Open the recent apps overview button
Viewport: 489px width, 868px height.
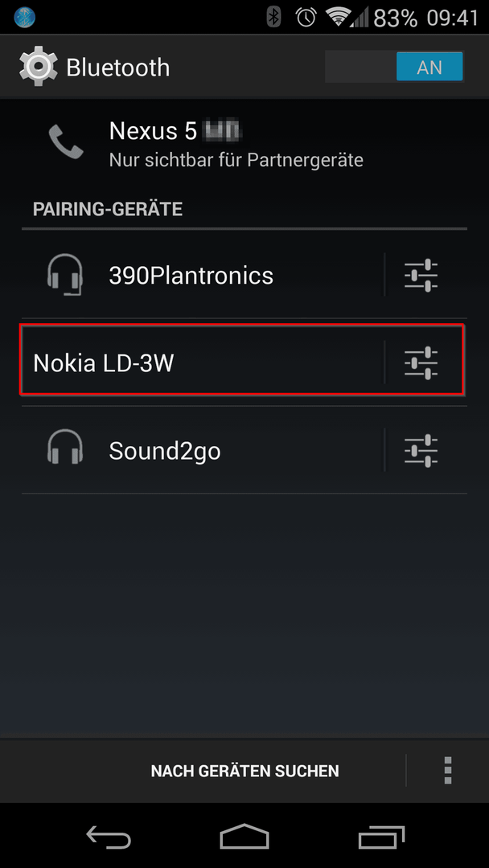(x=381, y=837)
